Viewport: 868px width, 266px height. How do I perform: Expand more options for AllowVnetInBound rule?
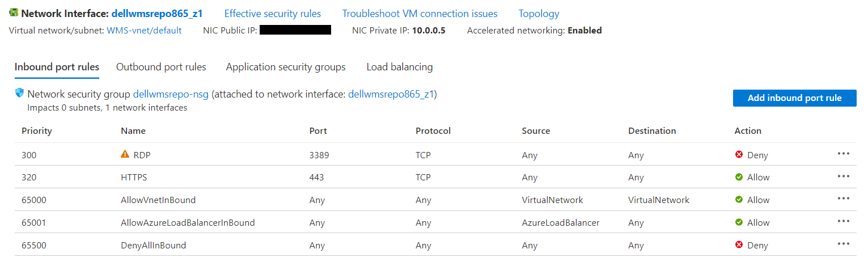pos(843,199)
